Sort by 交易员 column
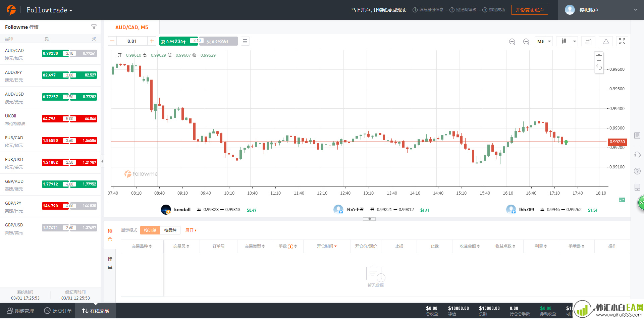644x319 pixels. click(181, 246)
